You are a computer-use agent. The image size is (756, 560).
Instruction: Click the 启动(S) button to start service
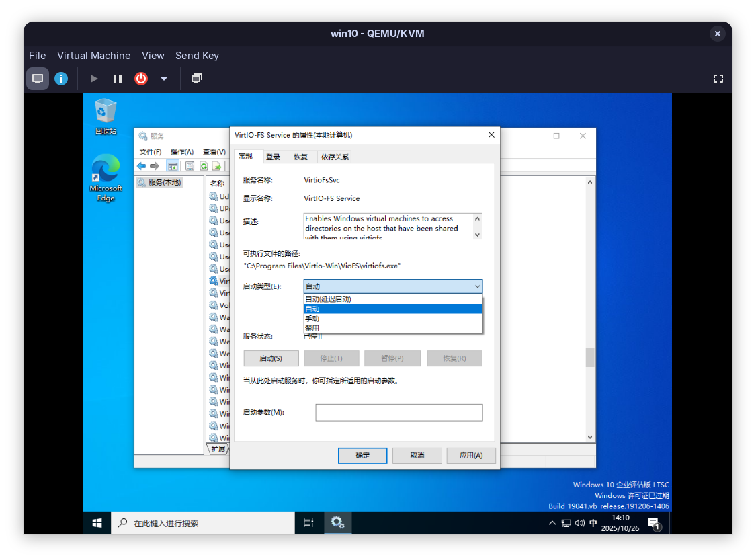270,358
